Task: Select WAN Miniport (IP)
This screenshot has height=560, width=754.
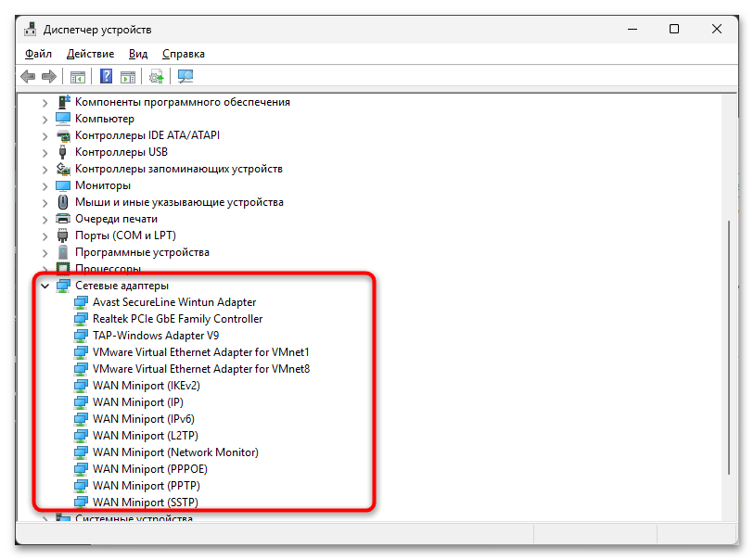Action: (x=138, y=402)
